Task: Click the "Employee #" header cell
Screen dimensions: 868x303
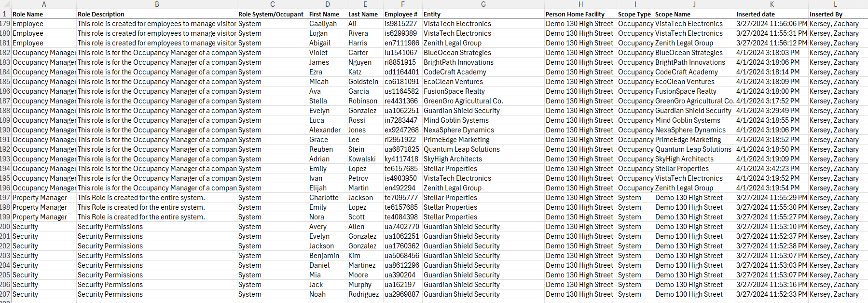Action: pyautogui.click(x=401, y=14)
